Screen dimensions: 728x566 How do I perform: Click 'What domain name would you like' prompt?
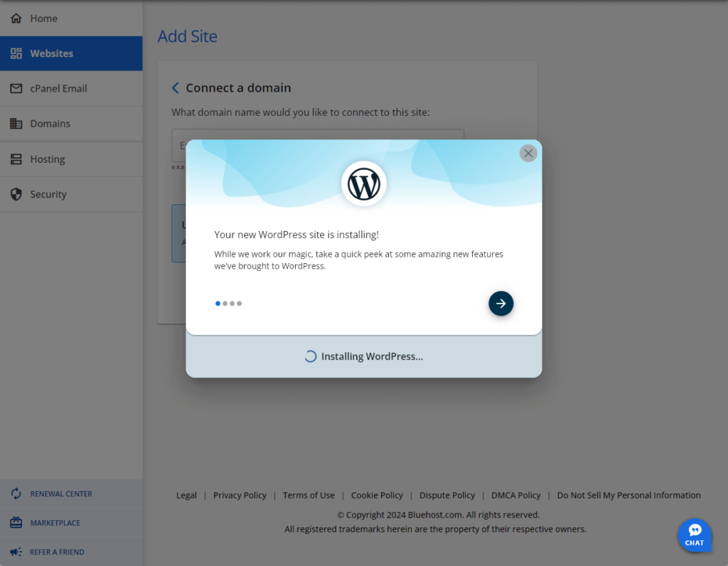pyautogui.click(x=301, y=112)
